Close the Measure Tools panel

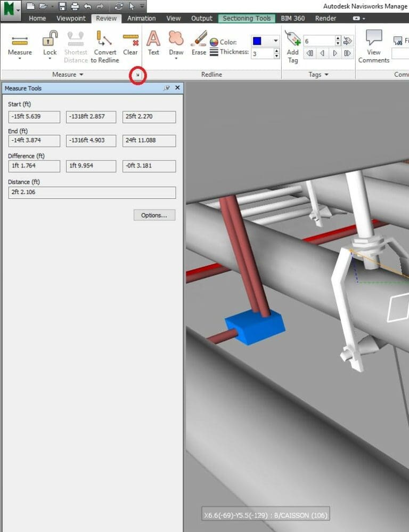[177, 87]
